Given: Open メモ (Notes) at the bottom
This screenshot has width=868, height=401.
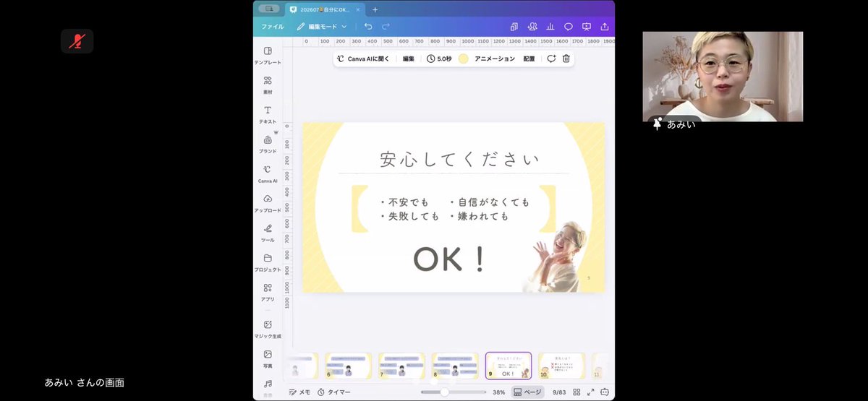Looking at the screenshot, I should click(x=299, y=392).
